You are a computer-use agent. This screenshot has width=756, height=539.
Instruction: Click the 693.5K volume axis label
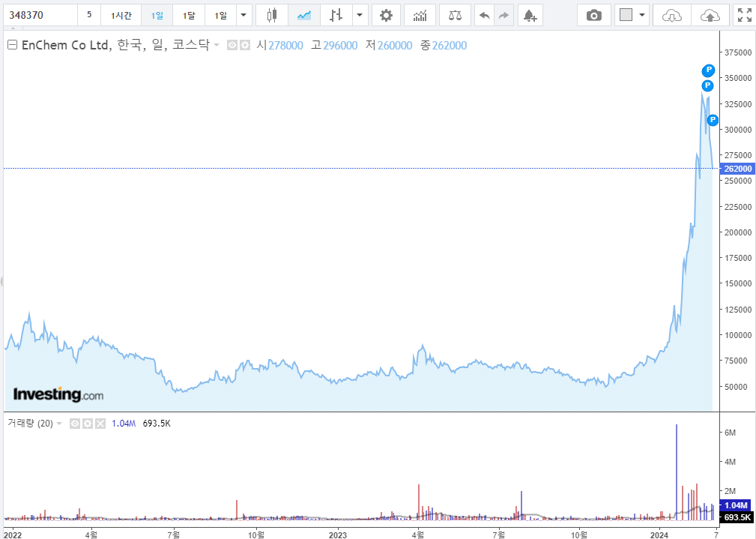737,517
